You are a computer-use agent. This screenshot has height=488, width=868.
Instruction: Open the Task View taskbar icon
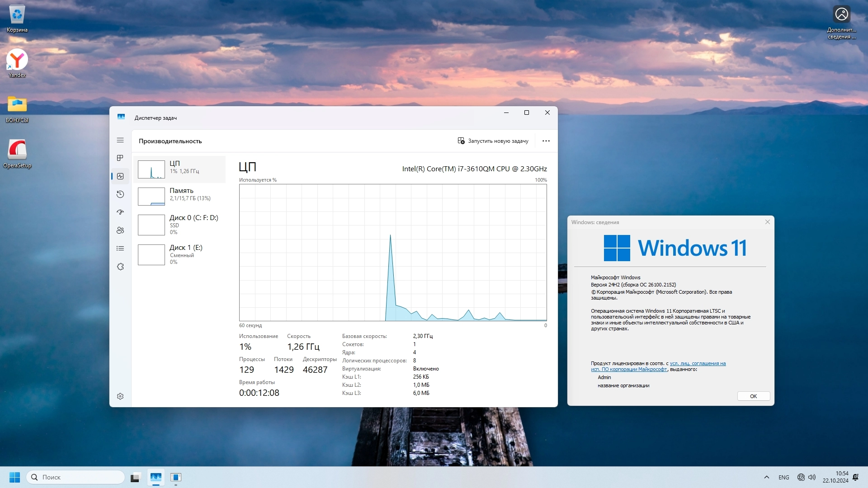tap(136, 477)
